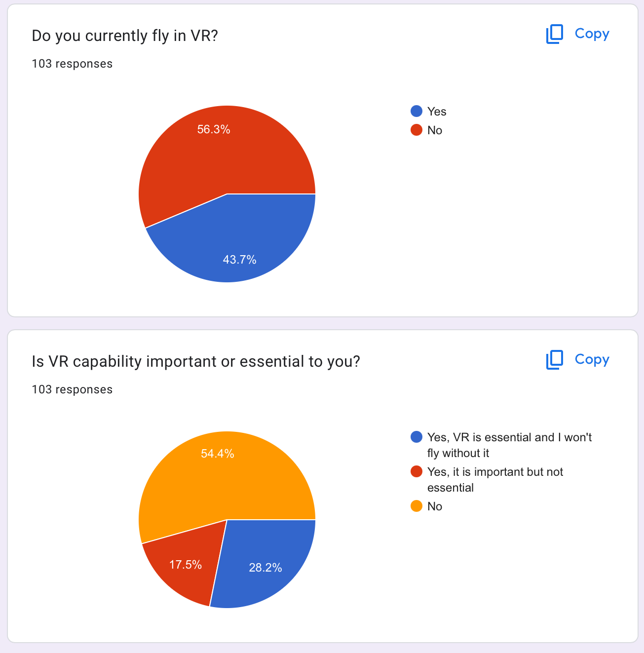Click the "important but not essential" legend label
Image resolution: width=644 pixels, height=653 pixels.
[495, 472]
